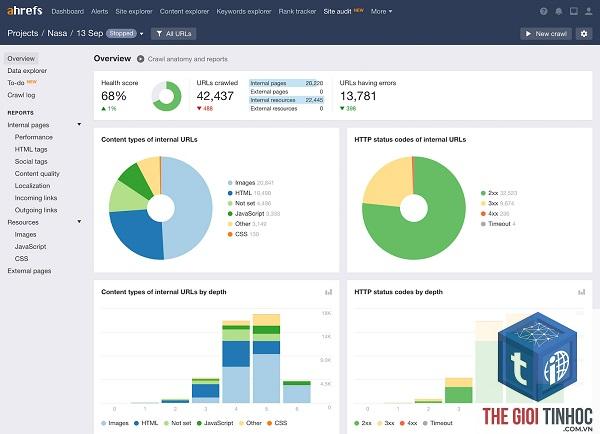Open Site explorer
The height and width of the screenshot is (434, 600).
[134, 11]
